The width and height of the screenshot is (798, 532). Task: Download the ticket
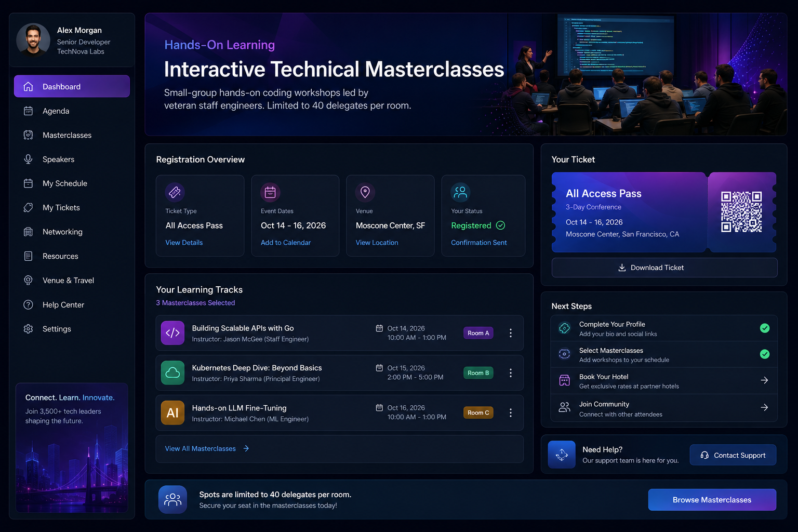coord(664,268)
